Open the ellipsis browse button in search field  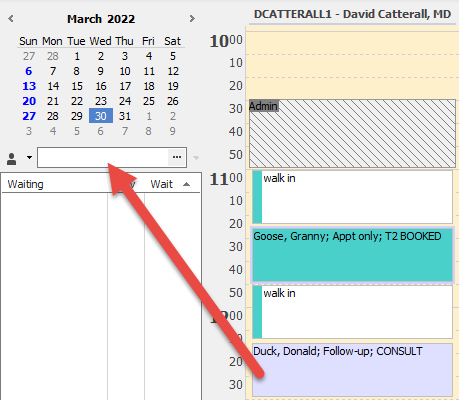click(x=177, y=157)
